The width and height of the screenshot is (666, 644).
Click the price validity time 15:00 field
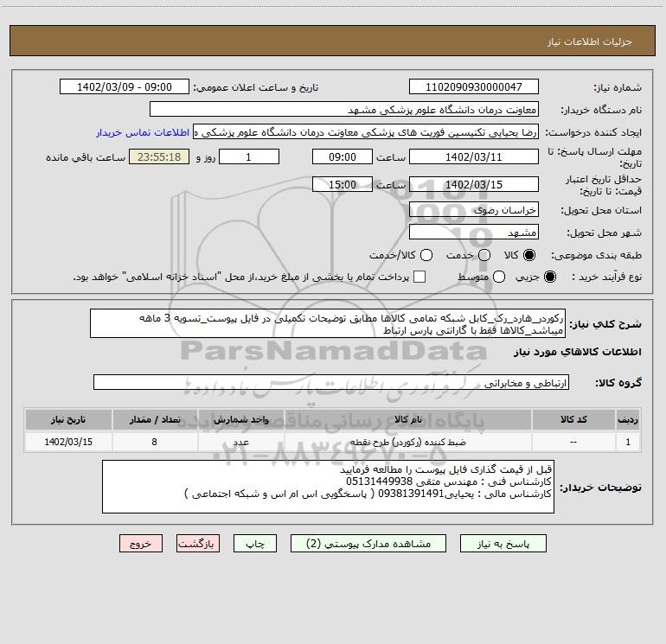pyautogui.click(x=343, y=184)
